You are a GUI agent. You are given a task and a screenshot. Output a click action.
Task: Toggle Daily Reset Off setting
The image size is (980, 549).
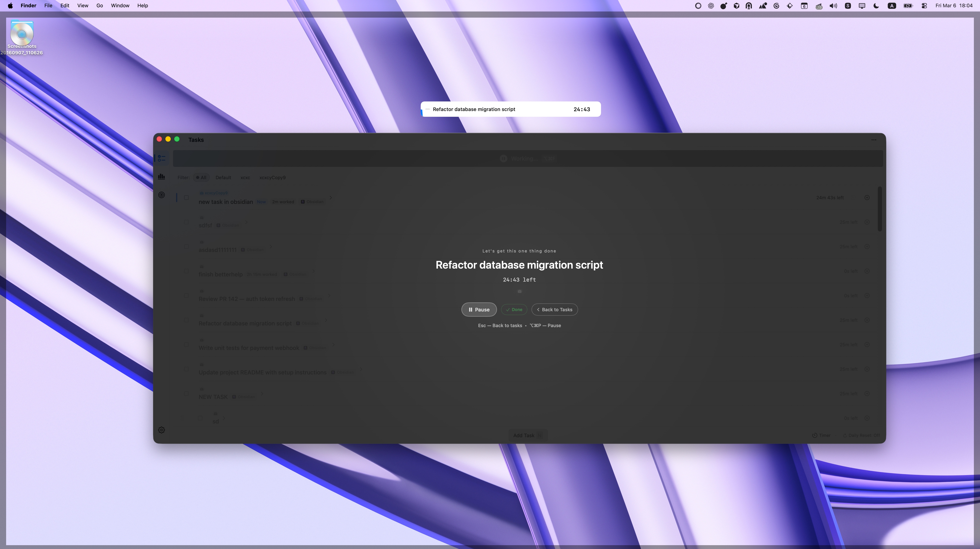[861, 435]
